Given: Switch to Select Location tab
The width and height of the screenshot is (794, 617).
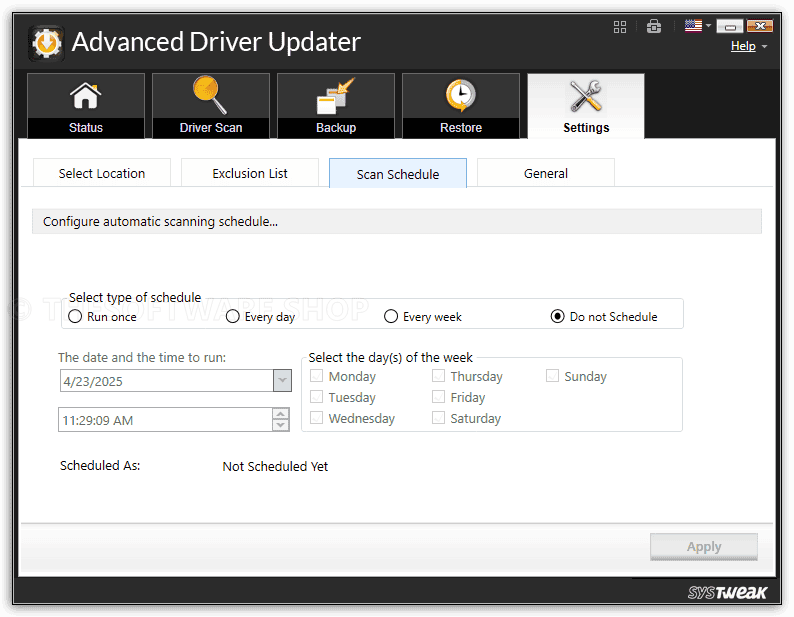Looking at the screenshot, I should (x=102, y=173).
